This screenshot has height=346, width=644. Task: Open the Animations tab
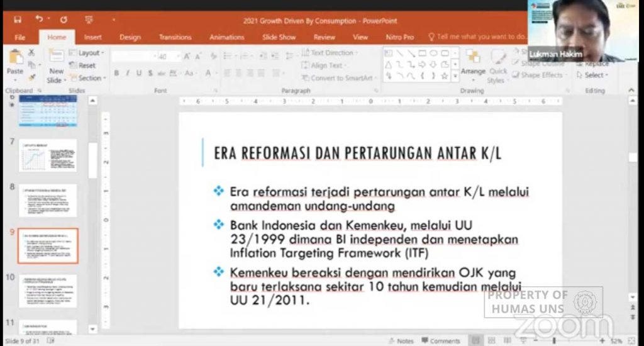pos(226,37)
